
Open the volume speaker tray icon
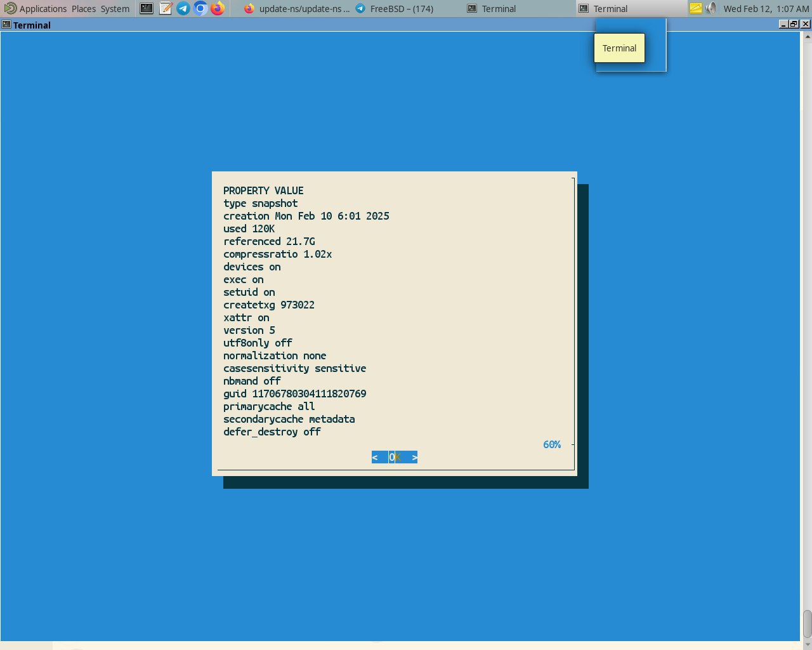[711, 8]
